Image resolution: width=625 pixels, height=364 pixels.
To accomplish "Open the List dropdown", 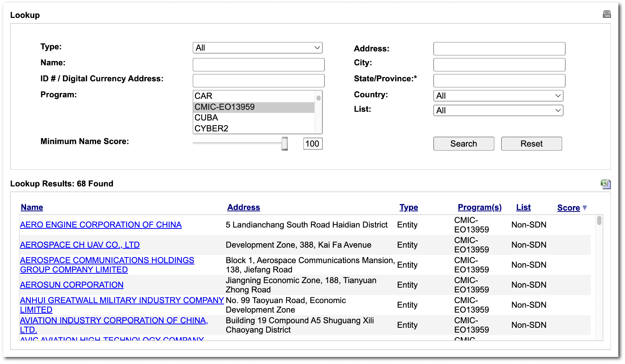I will click(498, 110).
